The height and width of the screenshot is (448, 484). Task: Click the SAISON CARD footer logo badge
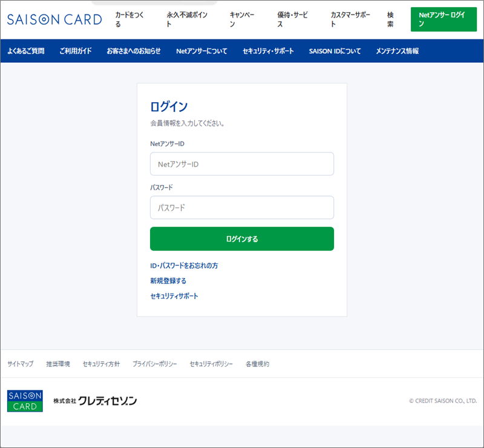point(25,401)
